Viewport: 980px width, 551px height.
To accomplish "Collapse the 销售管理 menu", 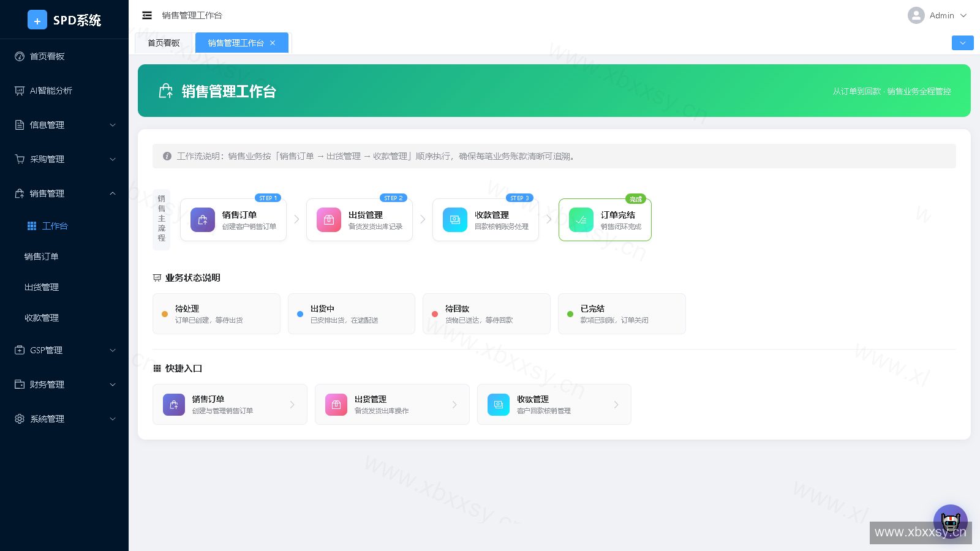I will pyautogui.click(x=64, y=193).
